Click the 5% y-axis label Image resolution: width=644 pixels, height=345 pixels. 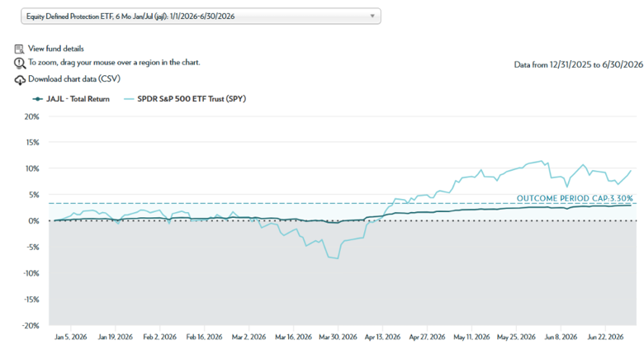coord(34,195)
